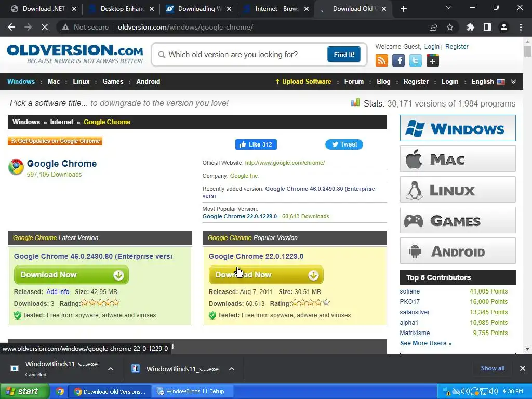Click the Windows category banner in the sidebar
532x399 pixels.
click(x=458, y=128)
